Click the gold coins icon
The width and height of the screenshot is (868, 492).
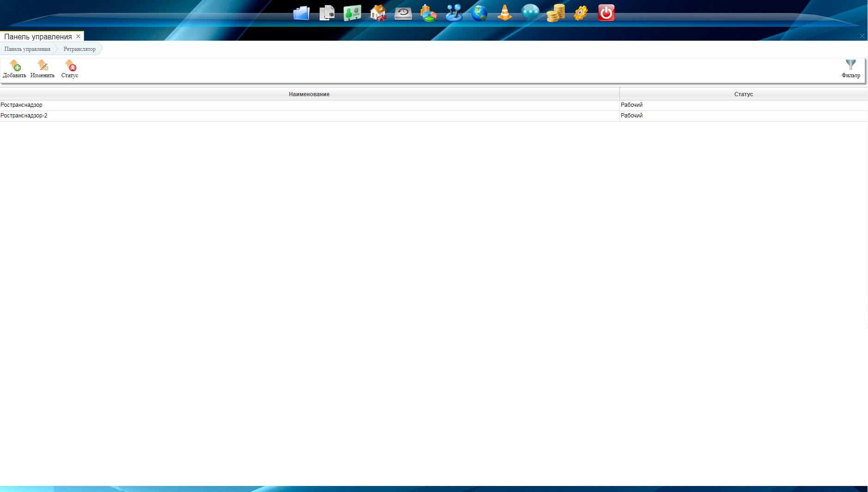(x=555, y=13)
